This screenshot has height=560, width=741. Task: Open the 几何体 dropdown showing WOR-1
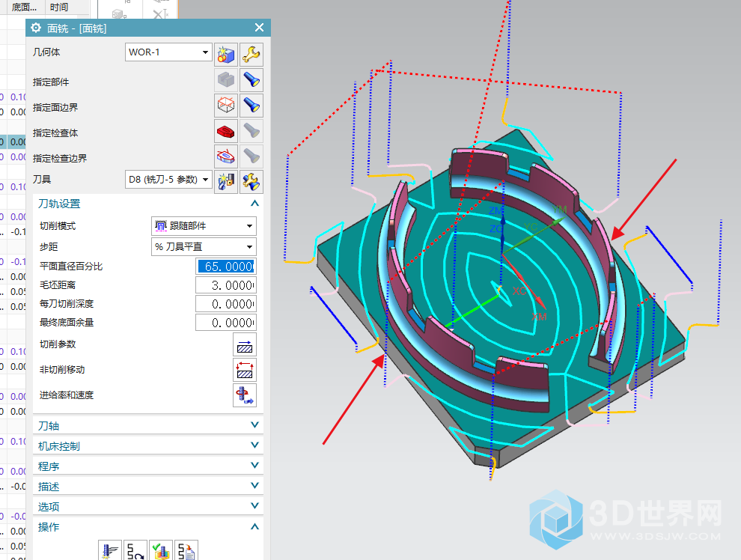point(168,52)
